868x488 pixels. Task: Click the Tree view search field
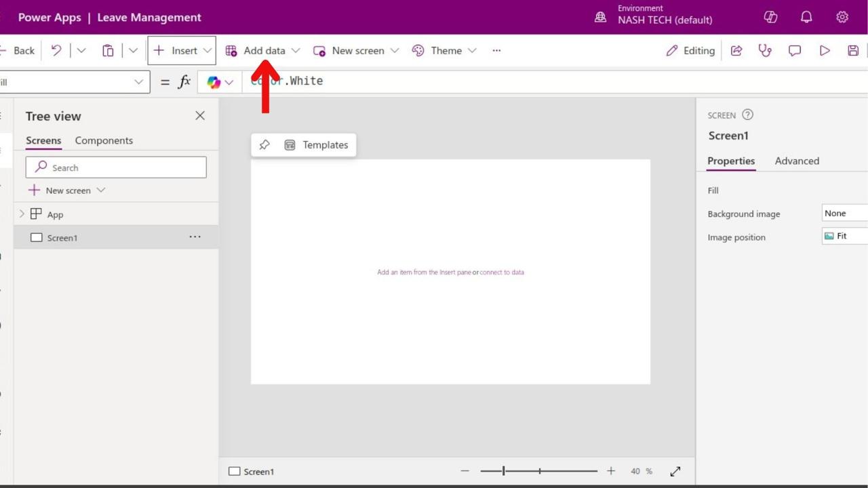[122, 167]
